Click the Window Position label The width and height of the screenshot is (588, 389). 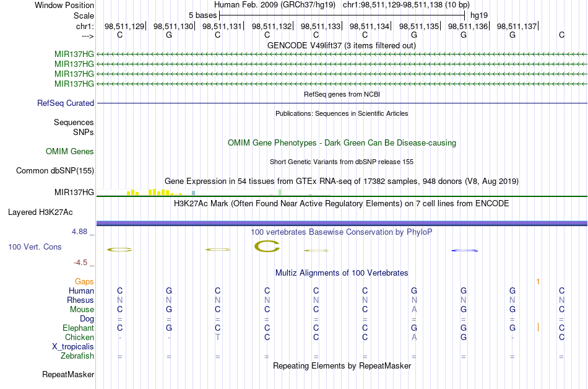64,5
